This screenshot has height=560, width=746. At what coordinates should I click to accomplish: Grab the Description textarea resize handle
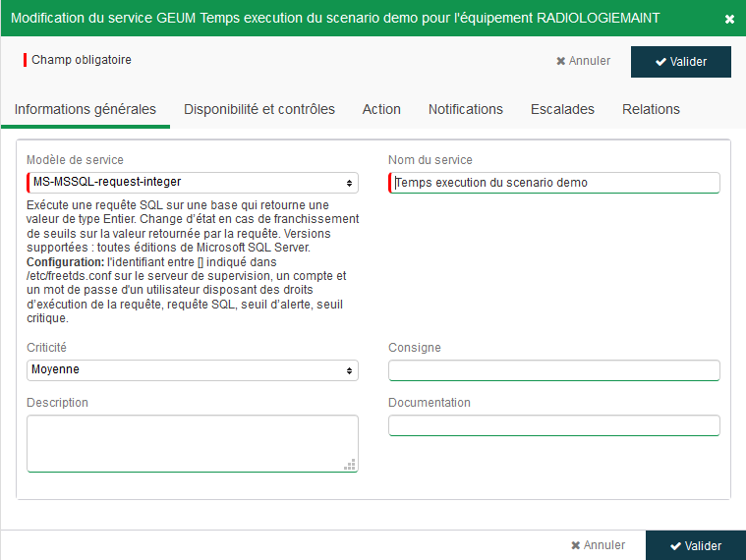pyautogui.click(x=350, y=465)
